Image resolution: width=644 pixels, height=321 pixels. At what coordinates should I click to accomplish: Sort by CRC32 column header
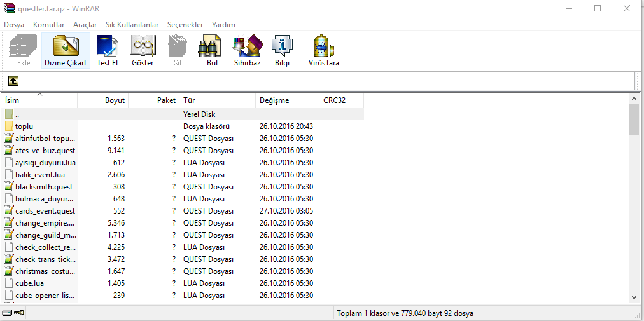[341, 100]
